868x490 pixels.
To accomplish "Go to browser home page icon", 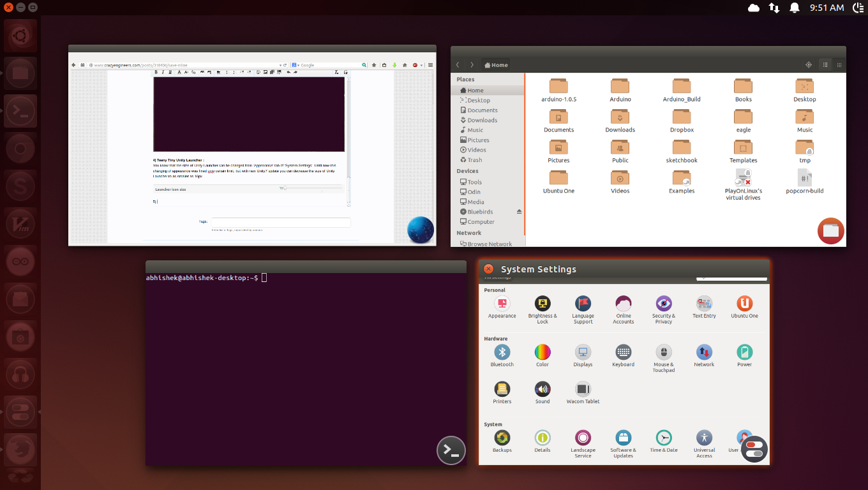I will click(405, 65).
